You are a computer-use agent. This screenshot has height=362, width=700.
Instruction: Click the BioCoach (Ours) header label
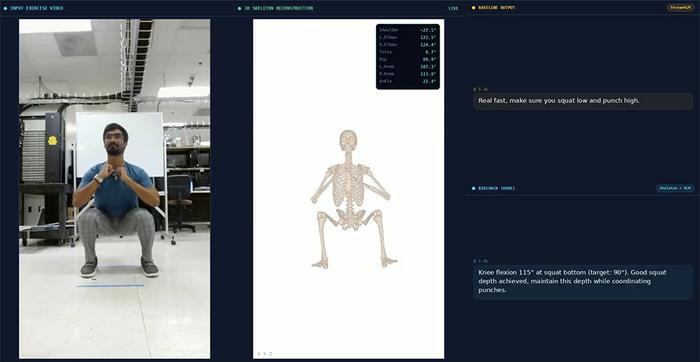[x=497, y=188]
